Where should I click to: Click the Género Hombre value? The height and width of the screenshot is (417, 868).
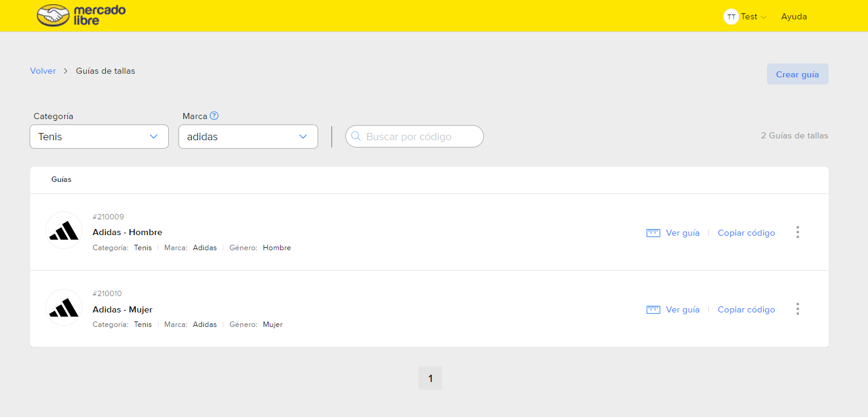277,248
